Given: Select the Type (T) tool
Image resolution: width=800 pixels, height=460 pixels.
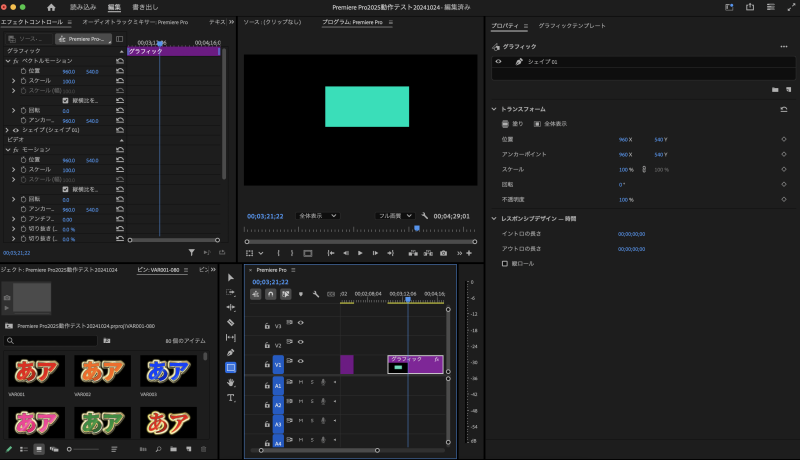Looking at the screenshot, I should 231,398.
